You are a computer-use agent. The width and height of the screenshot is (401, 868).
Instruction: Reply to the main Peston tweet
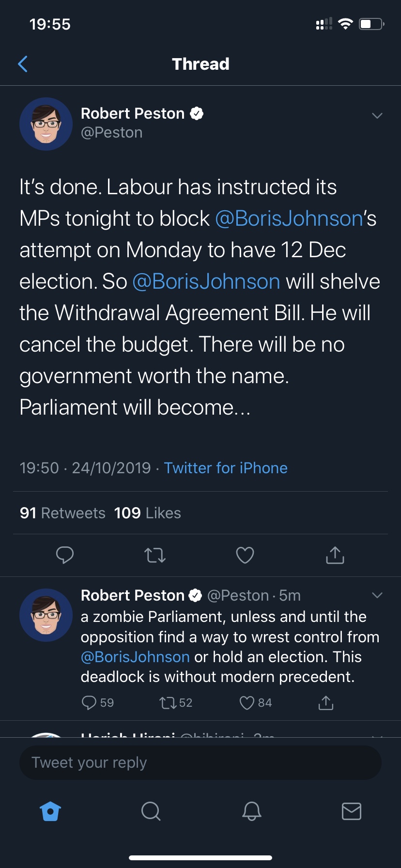pyautogui.click(x=65, y=555)
